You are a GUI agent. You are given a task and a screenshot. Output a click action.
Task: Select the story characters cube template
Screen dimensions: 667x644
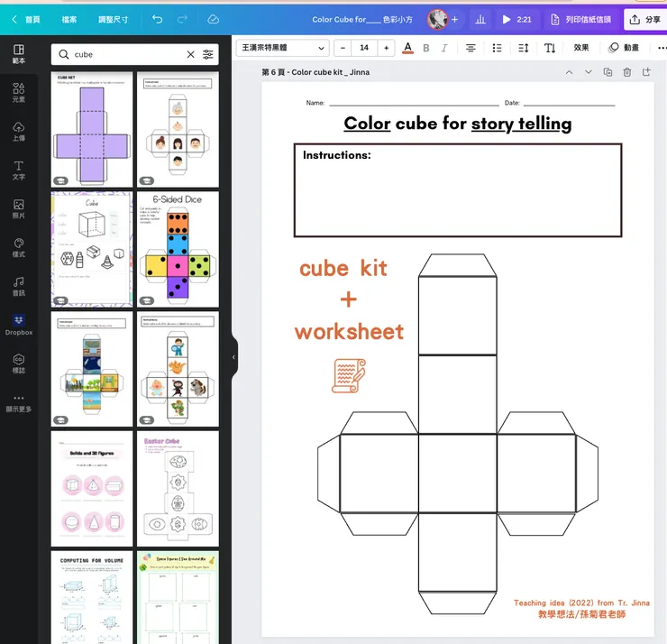coord(178,369)
